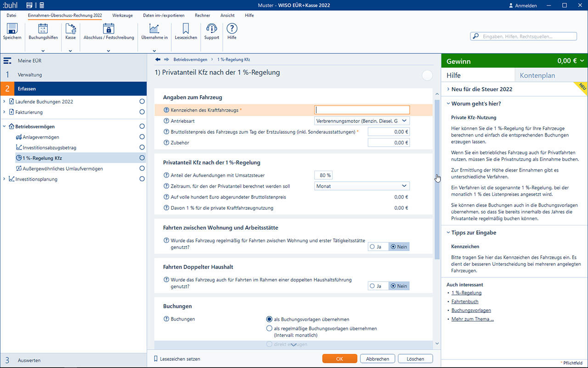Open the Support headset icon
Image resolution: width=588 pixels, height=368 pixels.
212,29
